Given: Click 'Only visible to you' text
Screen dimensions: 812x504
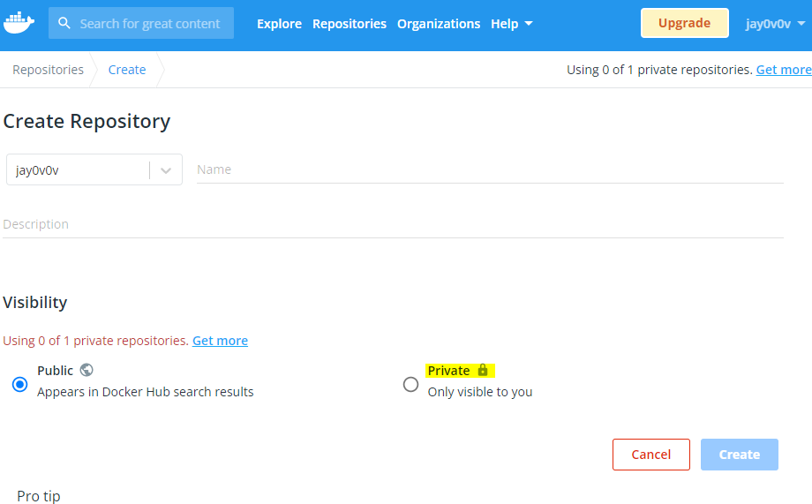Looking at the screenshot, I should tap(480, 392).
